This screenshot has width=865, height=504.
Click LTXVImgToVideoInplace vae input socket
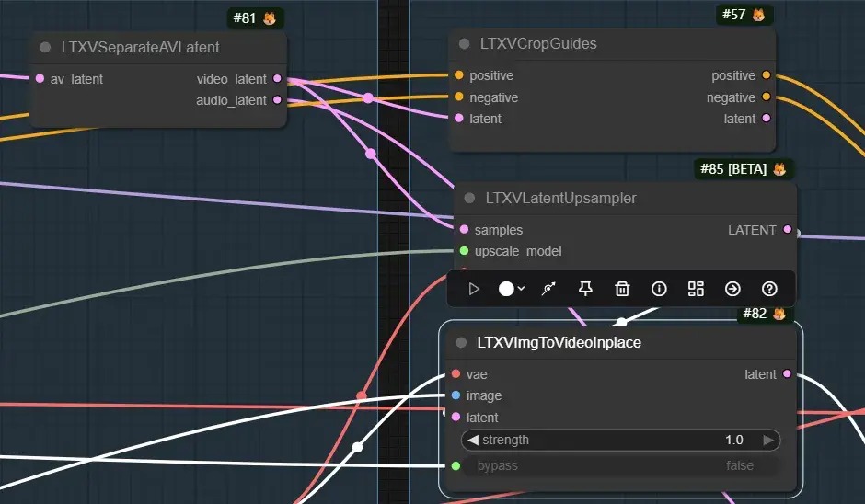tap(456, 374)
